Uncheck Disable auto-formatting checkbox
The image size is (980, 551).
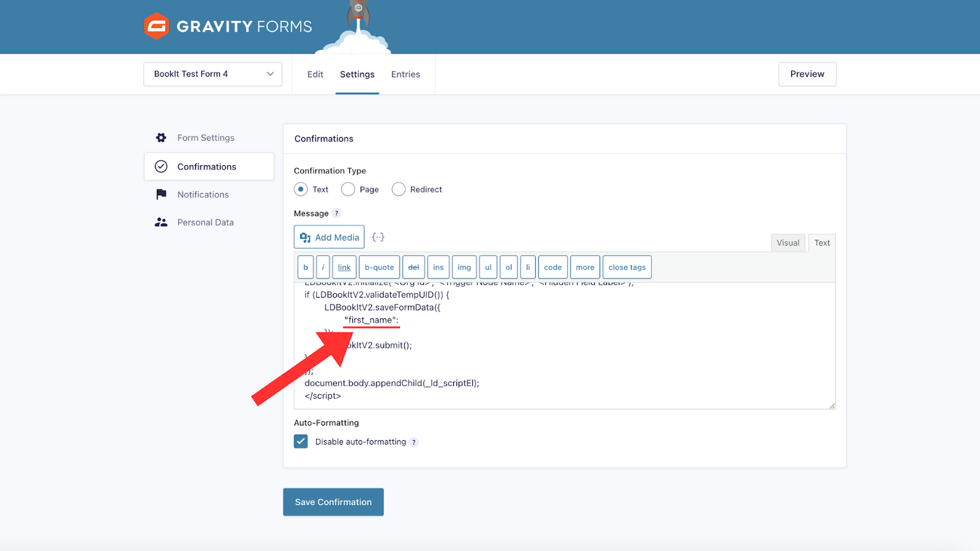tap(301, 441)
